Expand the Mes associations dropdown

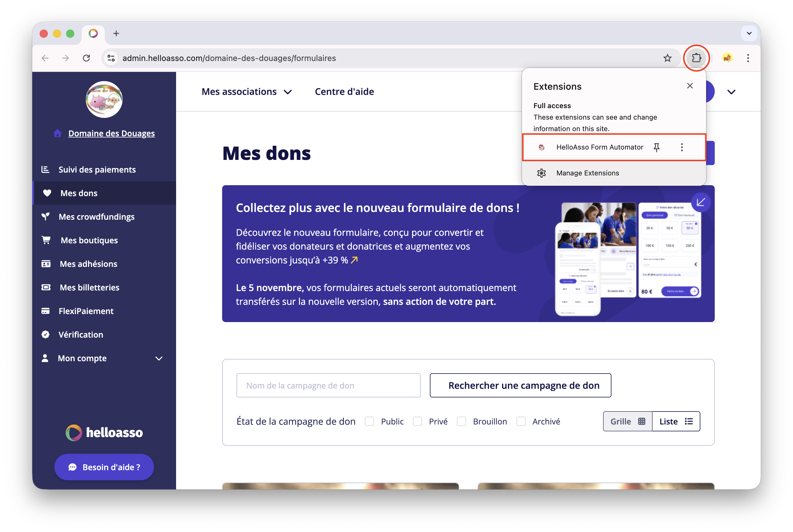pos(247,92)
